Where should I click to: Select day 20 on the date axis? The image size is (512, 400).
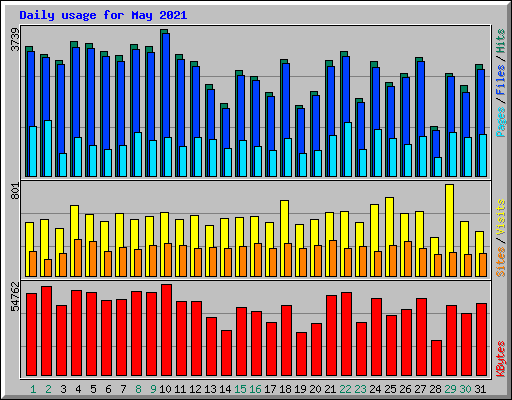click(315, 389)
